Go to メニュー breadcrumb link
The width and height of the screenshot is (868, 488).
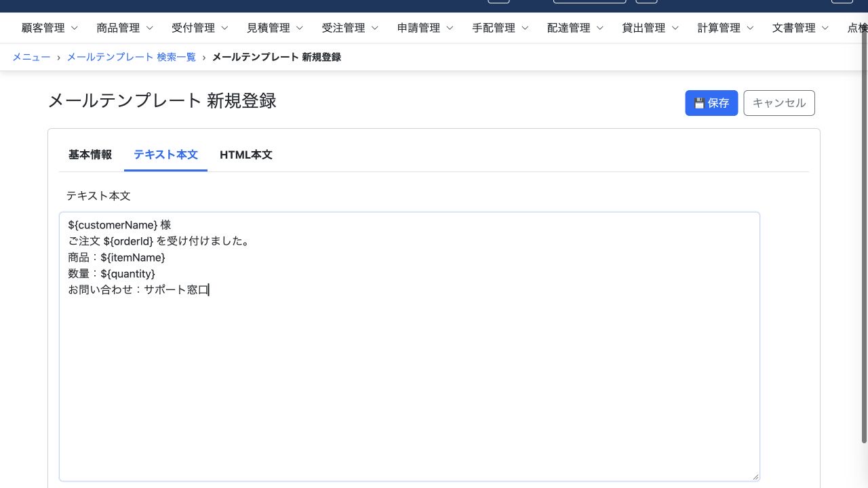31,57
